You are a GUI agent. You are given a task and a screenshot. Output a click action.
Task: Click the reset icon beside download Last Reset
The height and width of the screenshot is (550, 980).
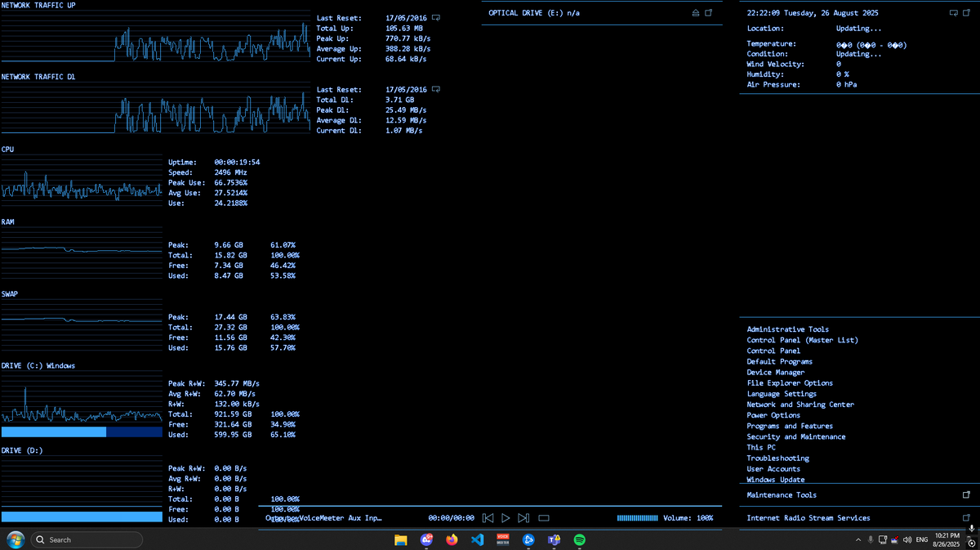(x=436, y=89)
